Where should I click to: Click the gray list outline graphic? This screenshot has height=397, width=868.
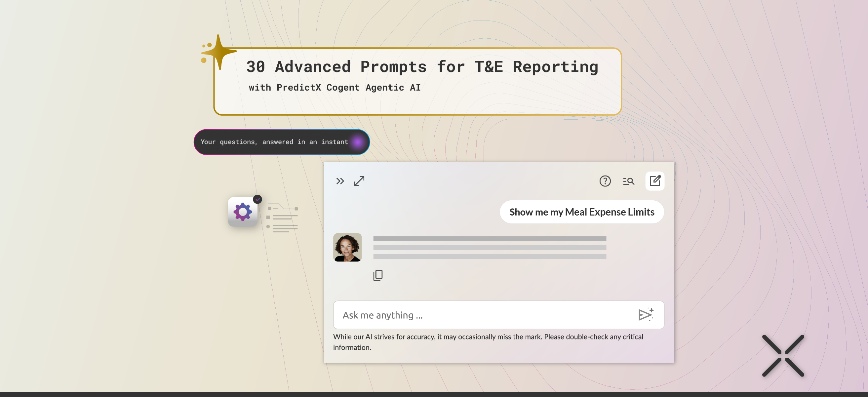282,218
